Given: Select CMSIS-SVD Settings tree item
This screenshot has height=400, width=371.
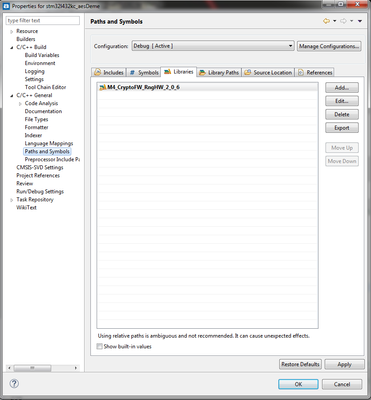Looking at the screenshot, I should click(40, 167).
